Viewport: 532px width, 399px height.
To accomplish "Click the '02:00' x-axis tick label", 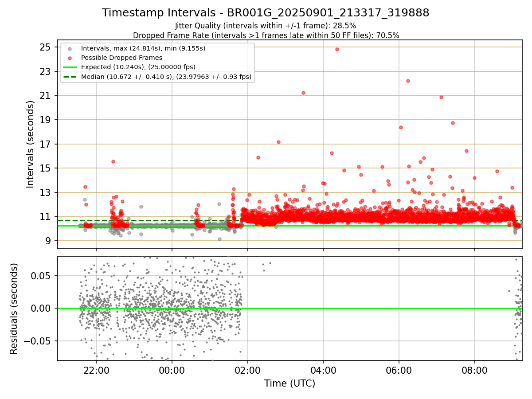I will (248, 370).
